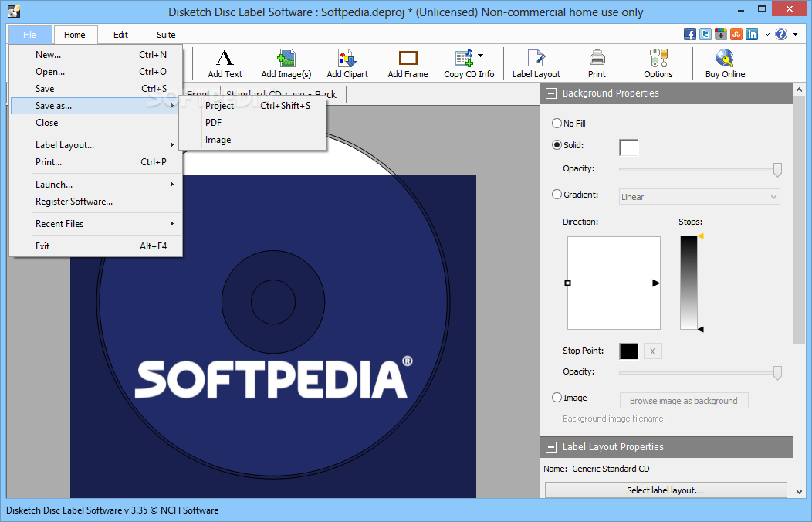
Task: Save as PDF from submenu
Action: pos(252,123)
